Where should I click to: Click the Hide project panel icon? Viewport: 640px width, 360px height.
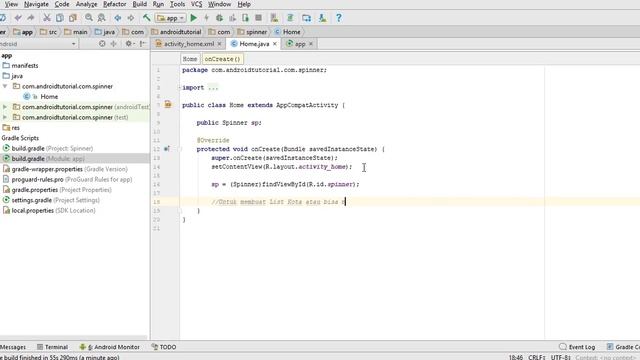pos(142,44)
